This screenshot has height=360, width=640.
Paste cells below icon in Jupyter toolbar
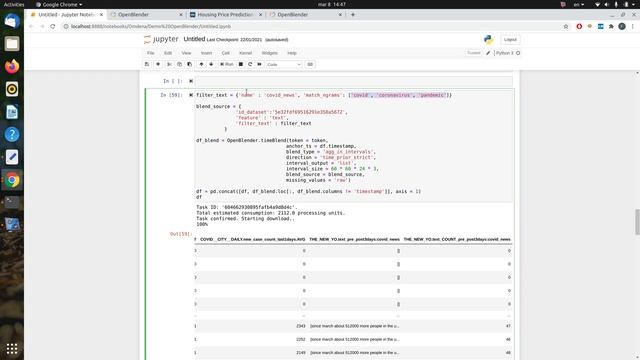[189, 64]
